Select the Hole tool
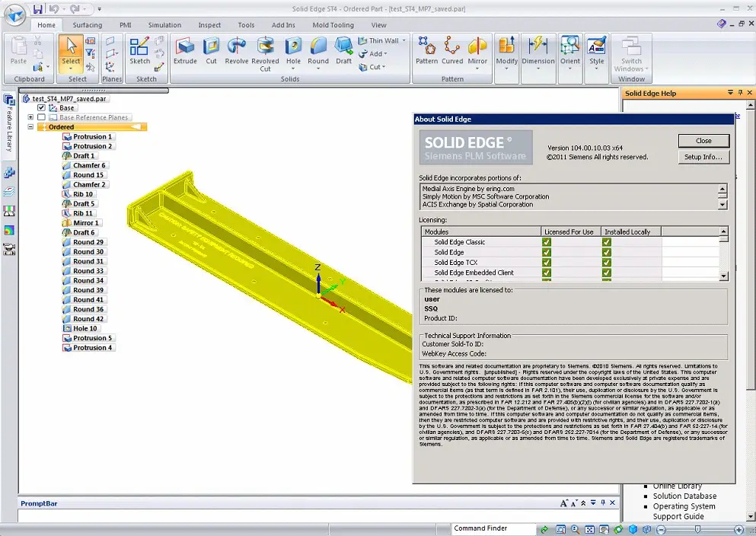The image size is (756, 536). coord(293,53)
